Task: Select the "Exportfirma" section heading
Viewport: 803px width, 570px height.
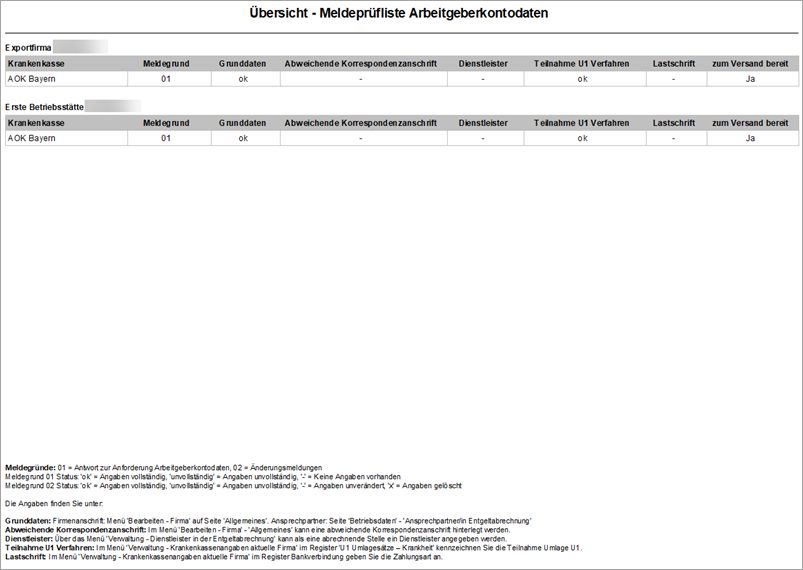Action: (29, 47)
